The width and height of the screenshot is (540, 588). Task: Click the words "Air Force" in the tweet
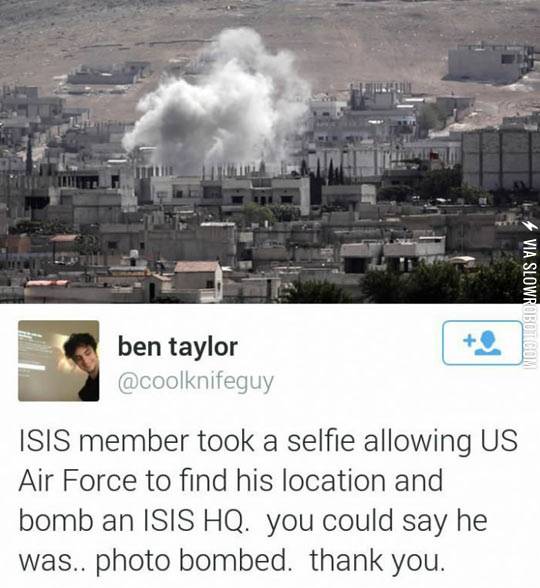(78, 481)
